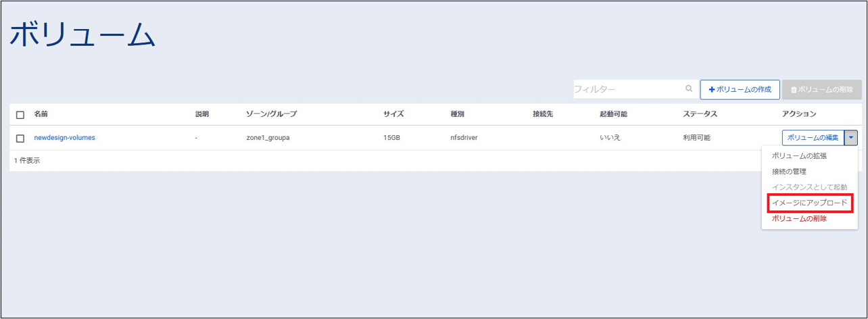This screenshot has width=868, height=319.
Task: Click the ボリューム page heading
Action: pyautogui.click(x=82, y=36)
